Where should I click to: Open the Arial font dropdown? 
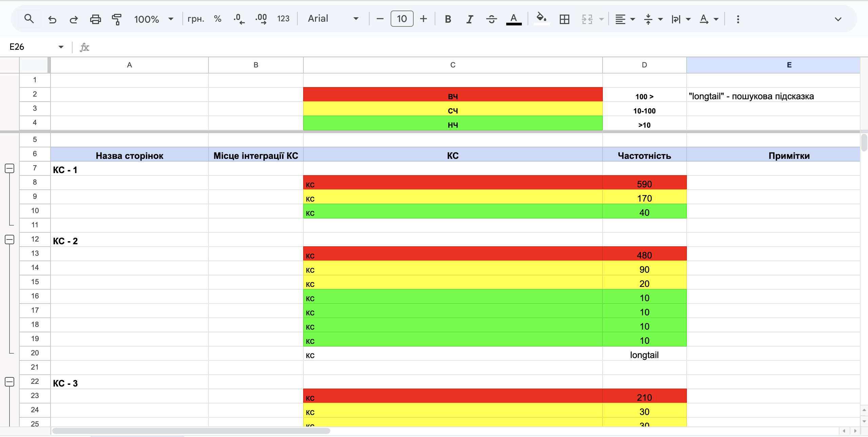pyautogui.click(x=333, y=19)
